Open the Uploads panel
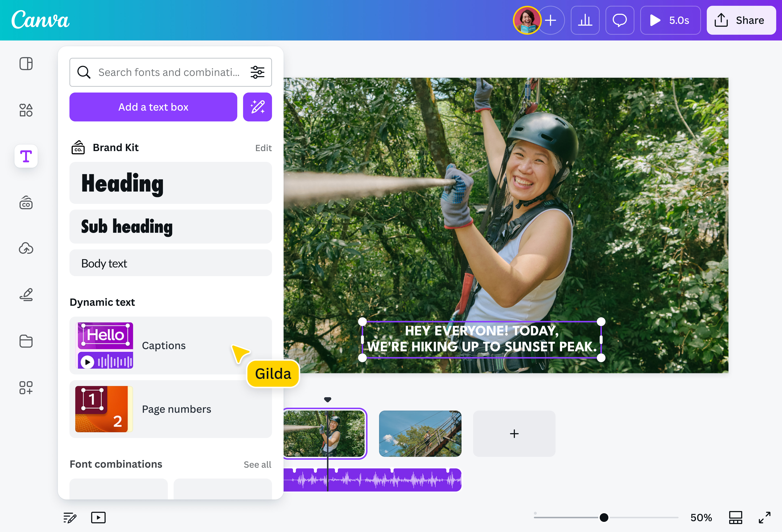Image resolution: width=782 pixels, height=532 pixels. [26, 248]
